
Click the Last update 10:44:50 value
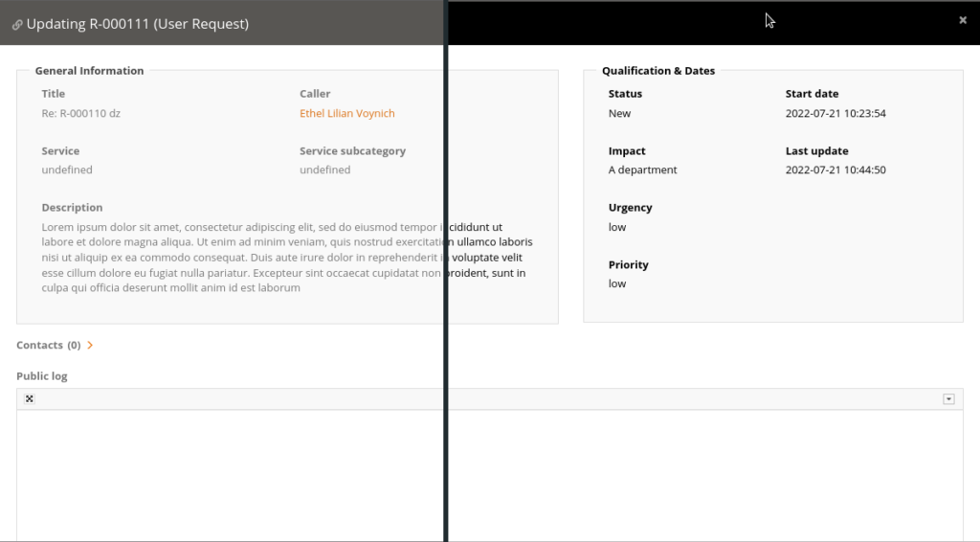tap(835, 169)
